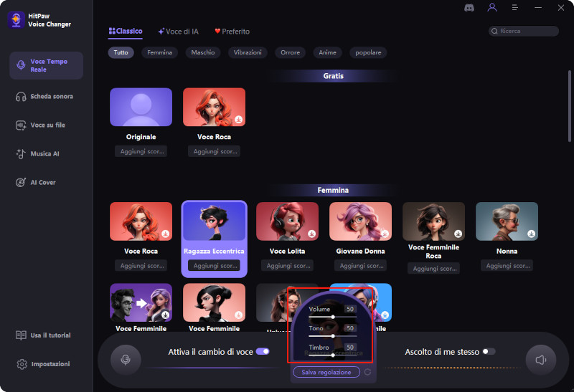The image size is (574, 392).
Task: Add shortcut for Originale voice
Action: pyautogui.click(x=141, y=151)
